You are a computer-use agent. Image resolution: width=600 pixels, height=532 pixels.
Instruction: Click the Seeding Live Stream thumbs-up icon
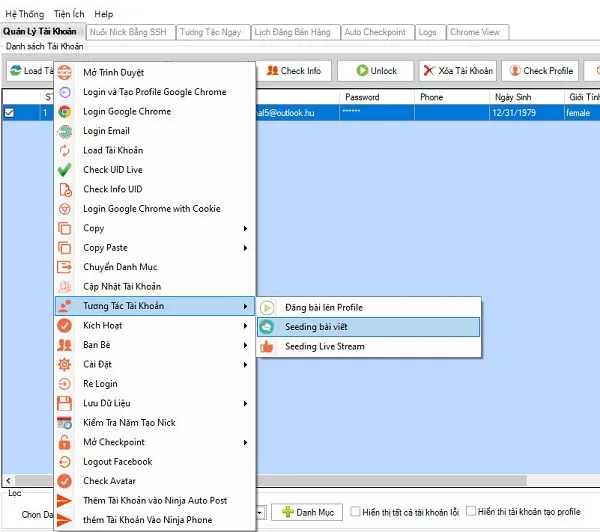pos(267,347)
